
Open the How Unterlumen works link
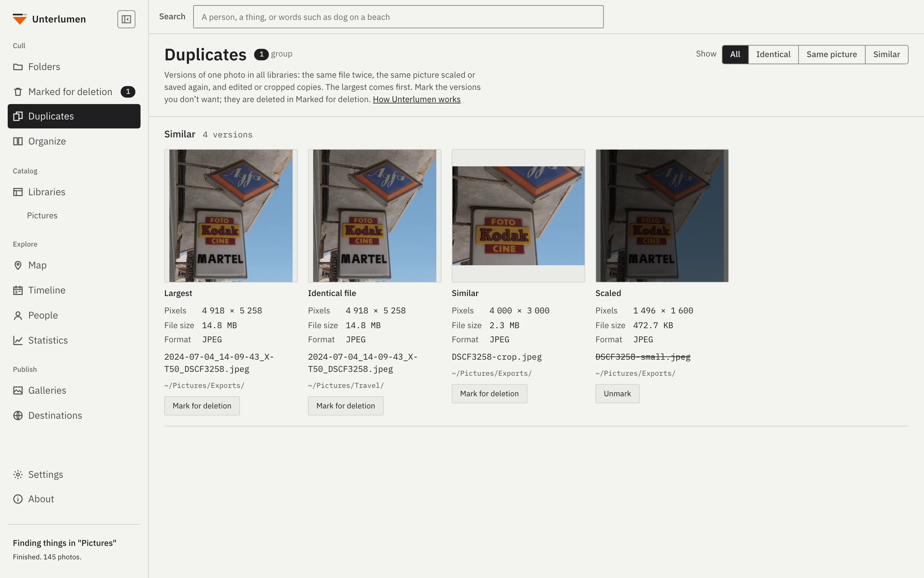(x=416, y=100)
